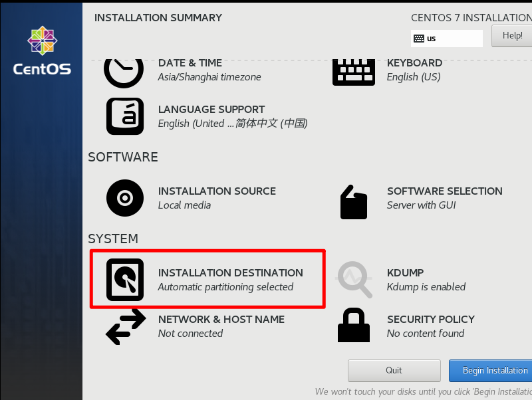Click the English (US) keyboard text

[414, 77]
